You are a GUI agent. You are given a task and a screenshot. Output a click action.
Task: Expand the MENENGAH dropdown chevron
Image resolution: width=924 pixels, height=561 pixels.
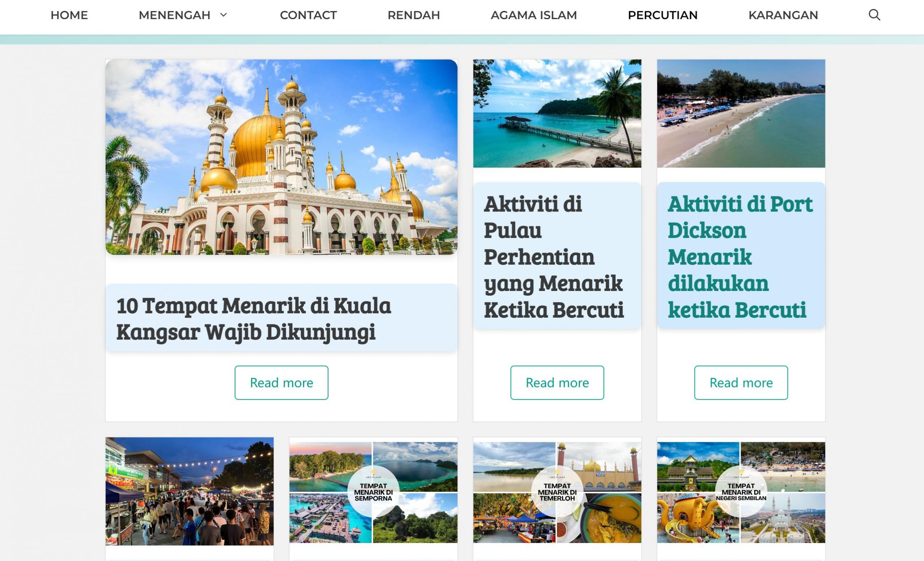coord(223,15)
